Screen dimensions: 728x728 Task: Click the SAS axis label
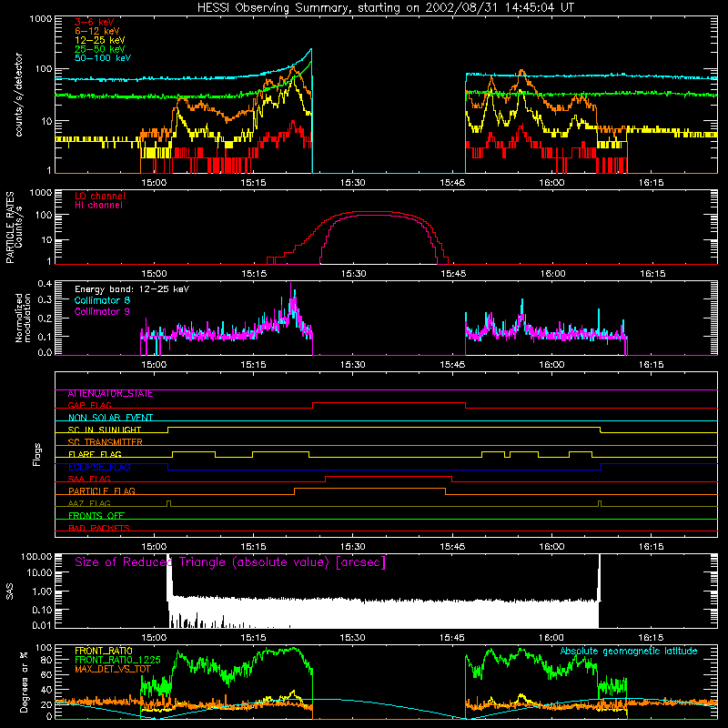pos(10,591)
